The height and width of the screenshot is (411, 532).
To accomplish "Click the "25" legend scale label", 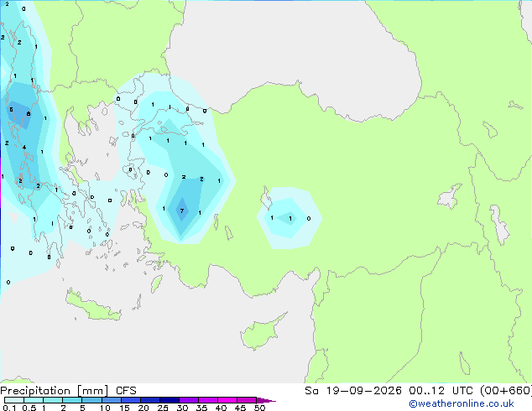I will [163, 408].
